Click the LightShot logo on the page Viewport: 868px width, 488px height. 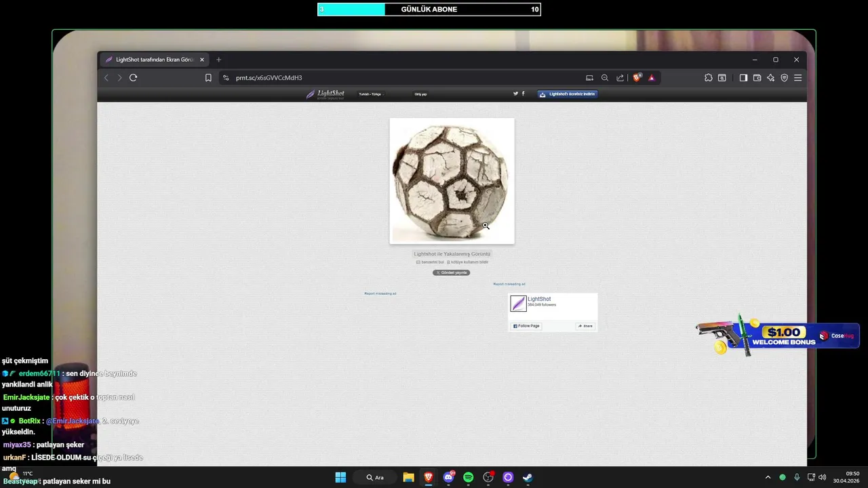click(x=325, y=94)
